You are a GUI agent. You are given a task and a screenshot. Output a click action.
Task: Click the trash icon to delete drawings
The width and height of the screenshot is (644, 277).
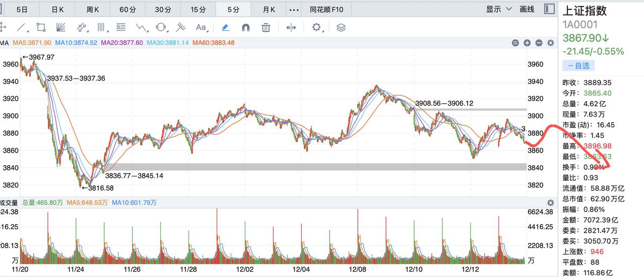click(266, 27)
